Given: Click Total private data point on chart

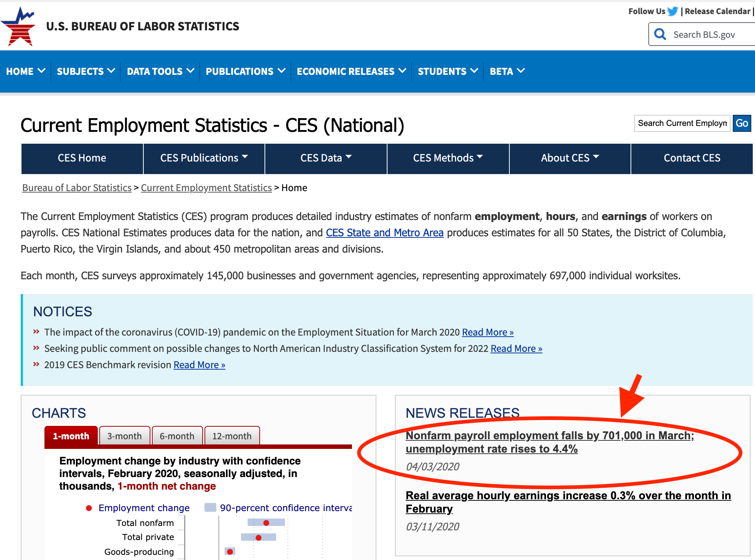Looking at the screenshot, I should coord(259,537).
